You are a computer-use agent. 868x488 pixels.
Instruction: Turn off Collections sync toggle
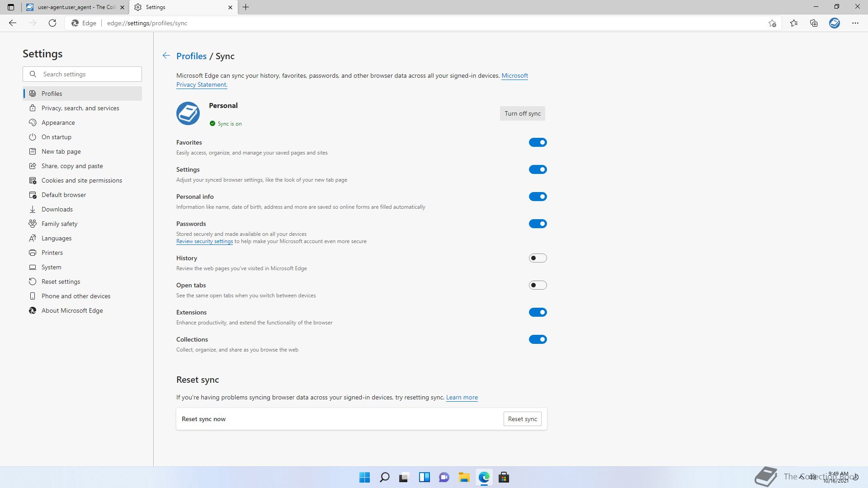pyautogui.click(x=538, y=339)
